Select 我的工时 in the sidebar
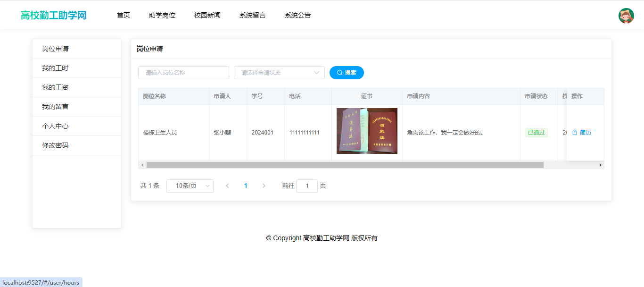Viewport: 644px width, 287px height. point(76,68)
